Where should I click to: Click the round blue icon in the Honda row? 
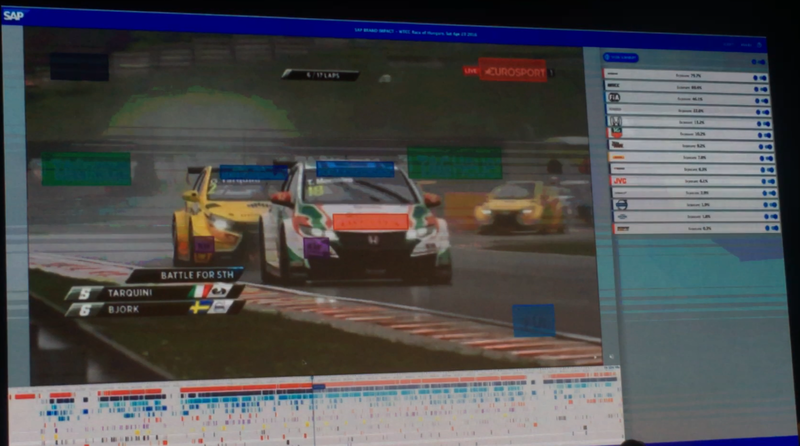tap(759, 124)
